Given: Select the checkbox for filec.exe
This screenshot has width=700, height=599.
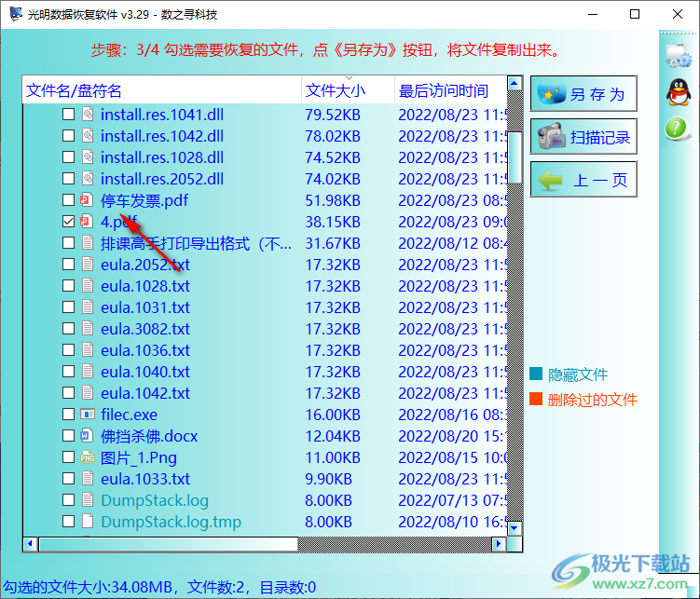Looking at the screenshot, I should [68, 414].
